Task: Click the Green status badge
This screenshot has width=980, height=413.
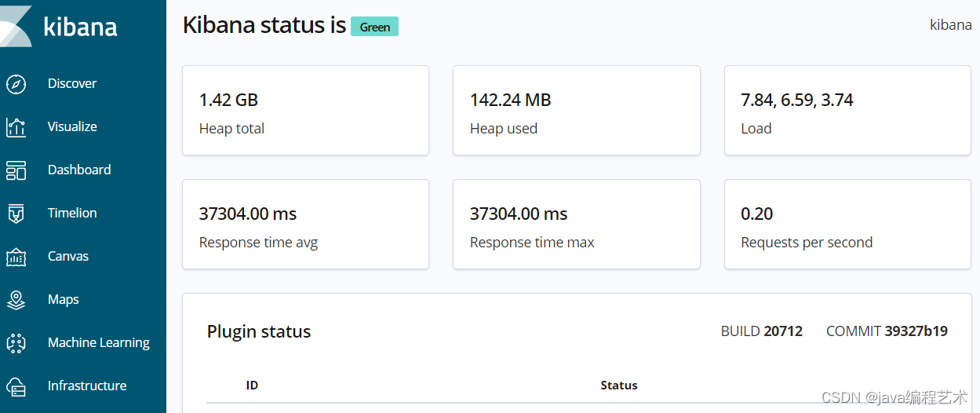Action: click(374, 27)
